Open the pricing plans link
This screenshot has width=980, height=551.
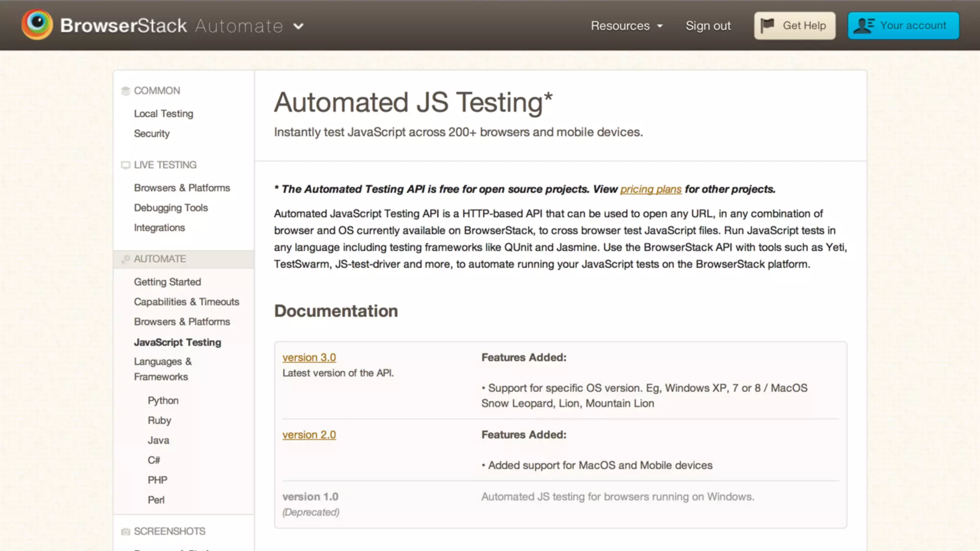pos(650,189)
